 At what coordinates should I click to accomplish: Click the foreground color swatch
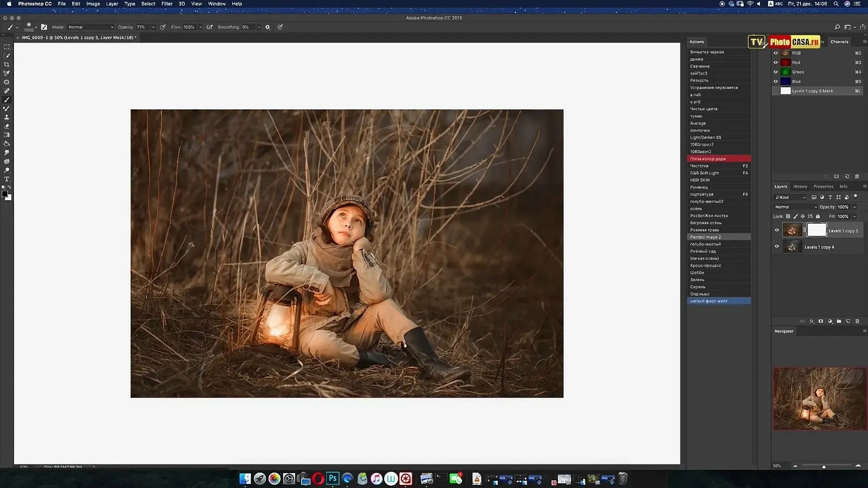(5, 194)
